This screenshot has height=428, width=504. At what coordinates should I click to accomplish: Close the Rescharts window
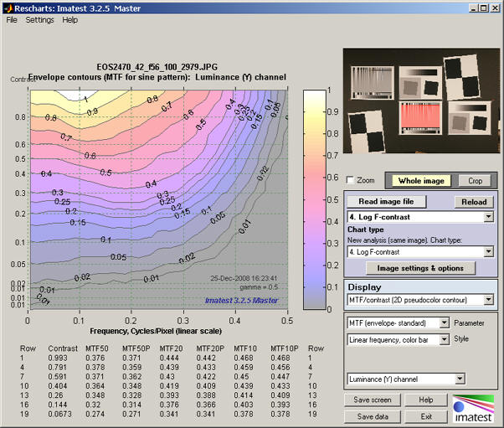[x=495, y=8]
